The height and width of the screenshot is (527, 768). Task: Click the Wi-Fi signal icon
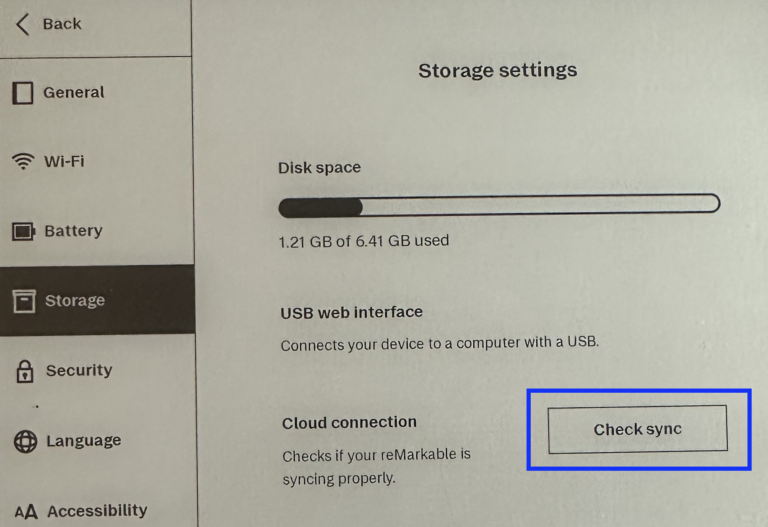coord(22,162)
